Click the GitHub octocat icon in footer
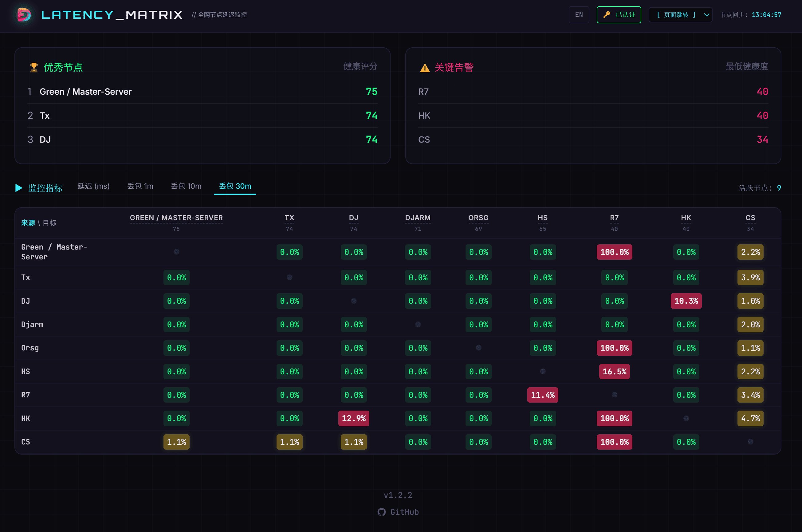This screenshot has width=802, height=532. (382, 512)
